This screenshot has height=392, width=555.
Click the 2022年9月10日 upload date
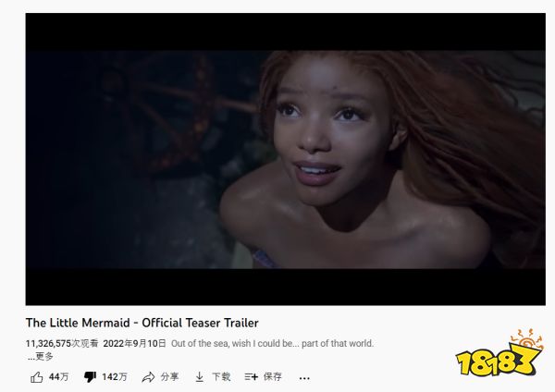(134, 344)
